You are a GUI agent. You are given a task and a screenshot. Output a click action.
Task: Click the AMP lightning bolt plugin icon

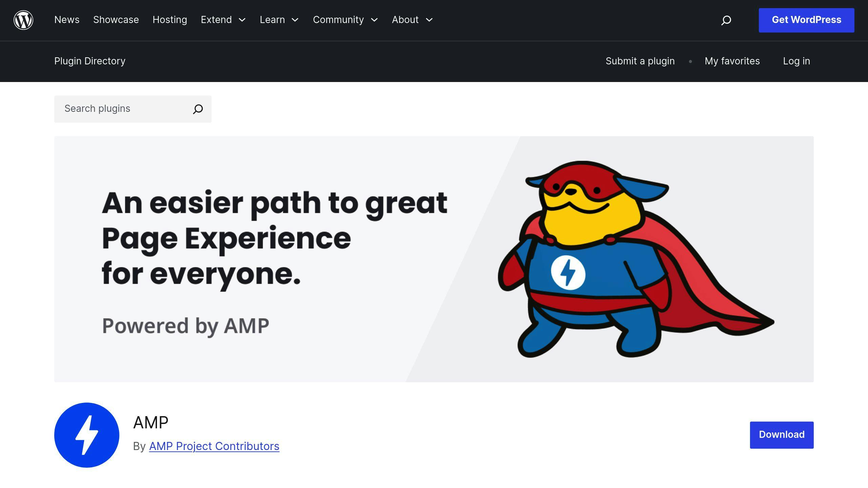(x=87, y=435)
